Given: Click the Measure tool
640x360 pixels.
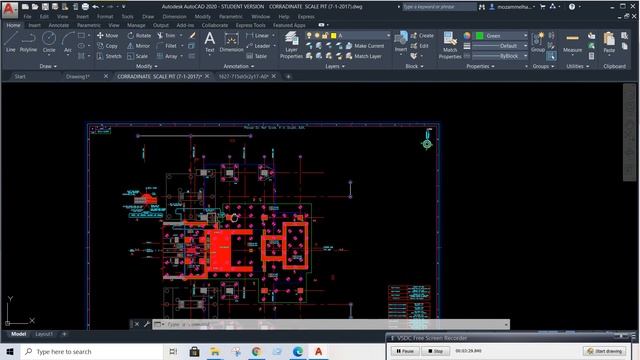Looking at the screenshot, I should 572,42.
